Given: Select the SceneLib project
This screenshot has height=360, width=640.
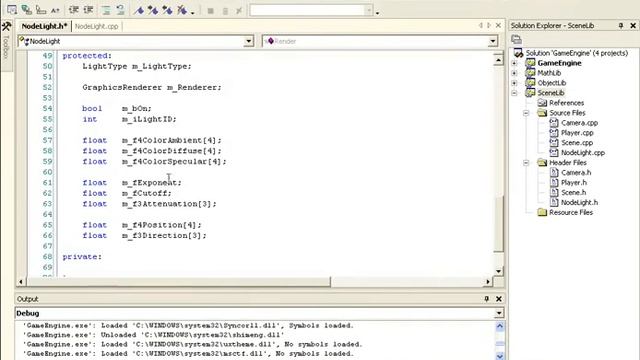Looking at the screenshot, I should (551, 93).
